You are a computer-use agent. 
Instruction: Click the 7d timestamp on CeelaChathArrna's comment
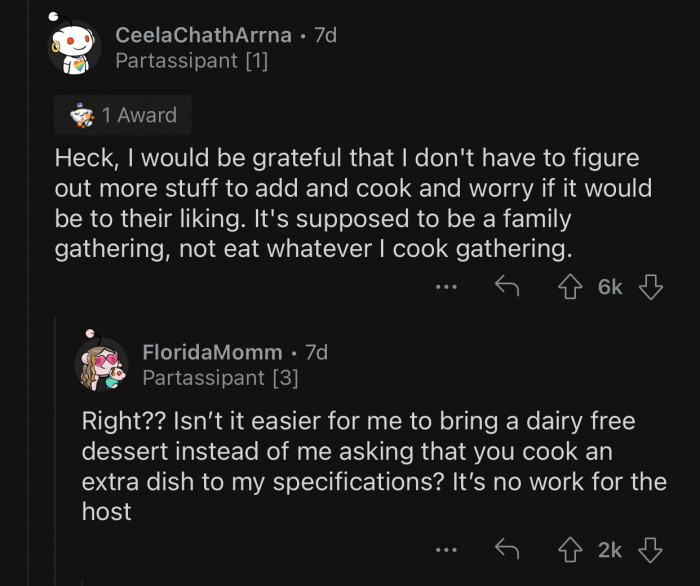point(325,35)
